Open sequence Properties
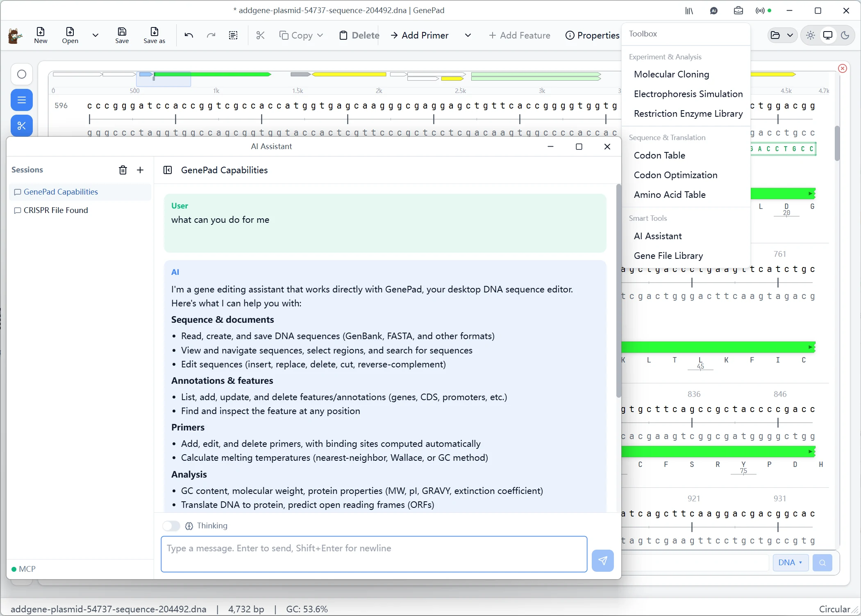The image size is (861, 616). (x=592, y=35)
